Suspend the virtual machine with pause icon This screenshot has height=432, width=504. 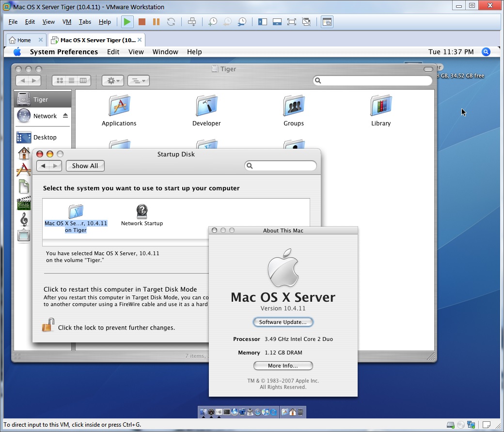point(156,22)
